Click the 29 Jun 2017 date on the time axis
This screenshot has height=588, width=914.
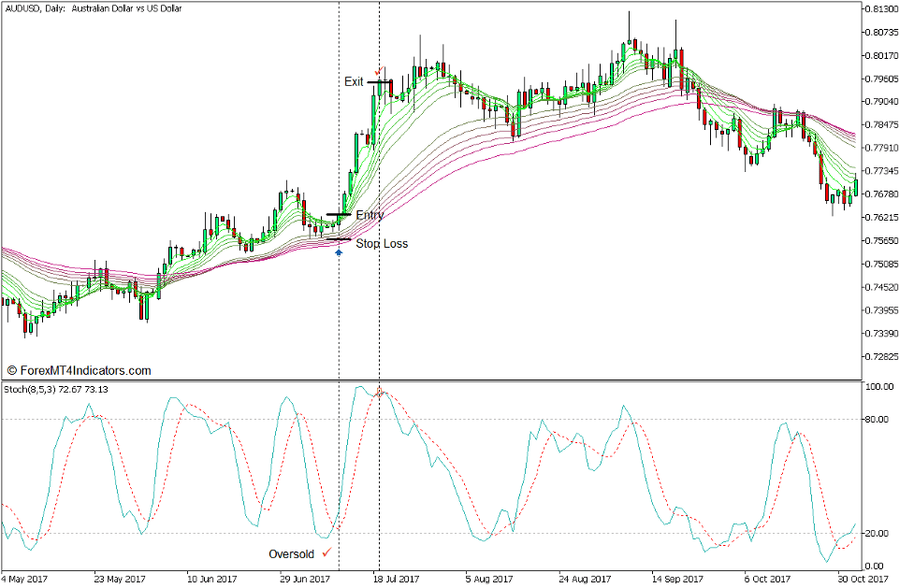[x=305, y=580]
